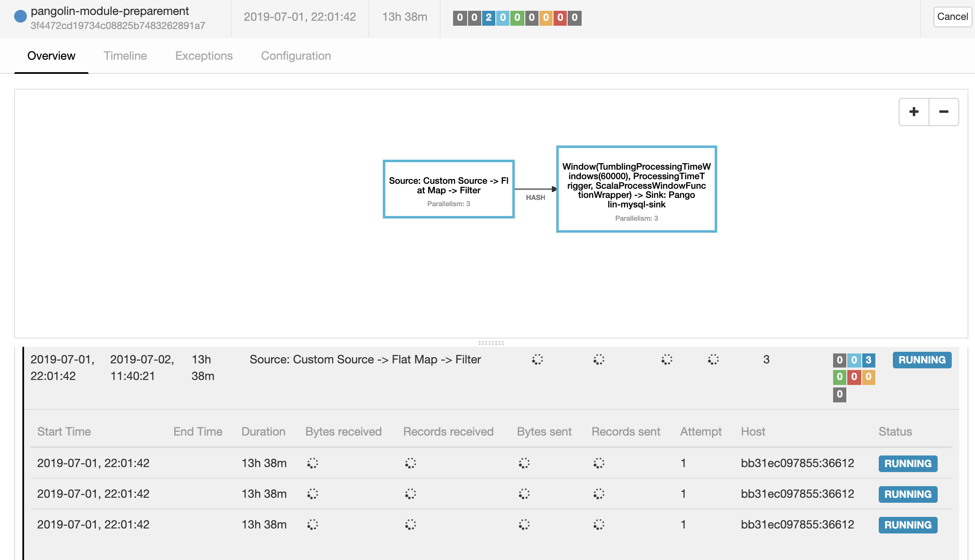Zoom in graph with plus button

(914, 112)
